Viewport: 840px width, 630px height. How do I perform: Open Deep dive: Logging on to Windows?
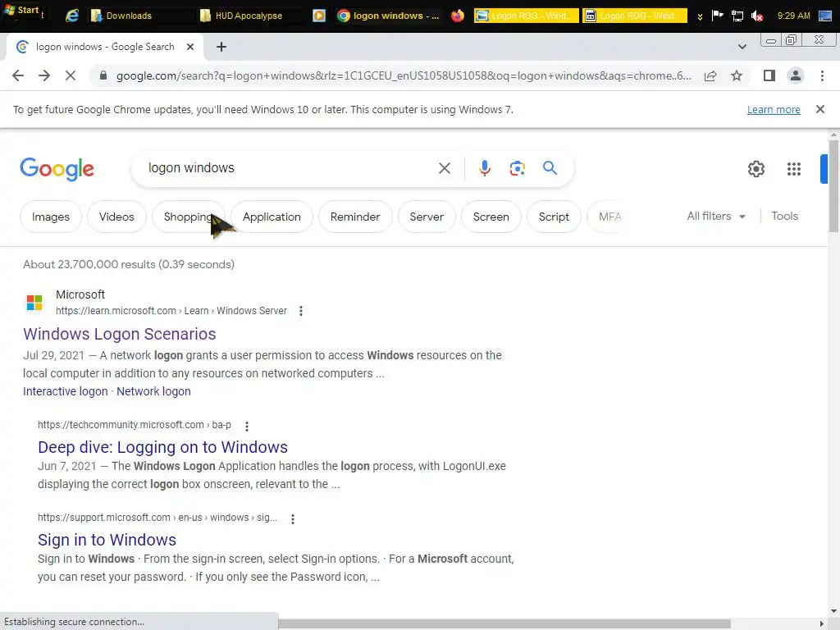point(163,447)
